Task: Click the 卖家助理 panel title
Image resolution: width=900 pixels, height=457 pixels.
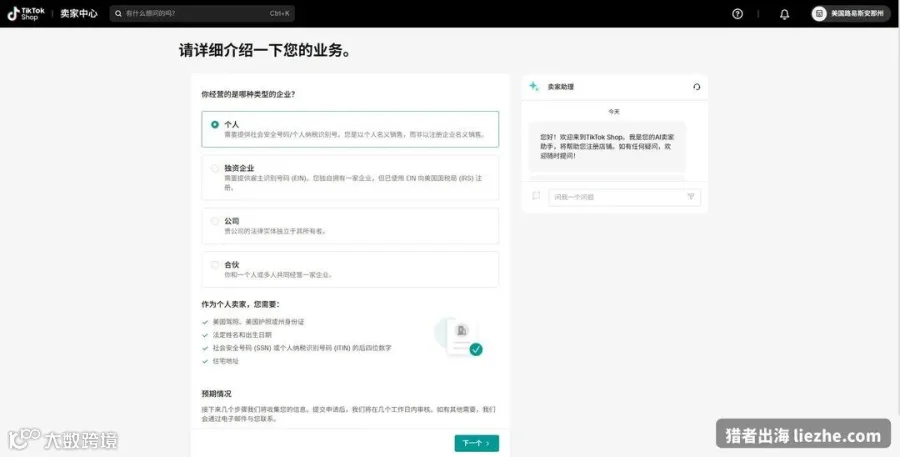Action: (x=560, y=87)
